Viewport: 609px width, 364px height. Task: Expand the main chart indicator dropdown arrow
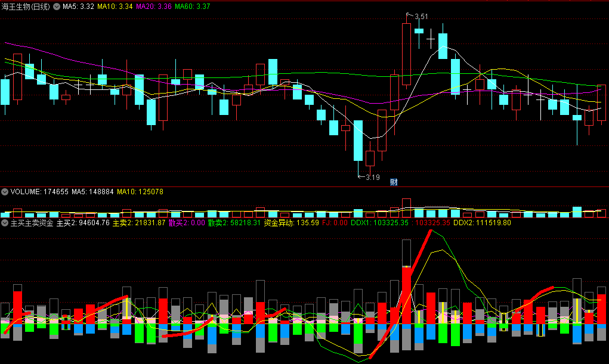tap(57, 7)
